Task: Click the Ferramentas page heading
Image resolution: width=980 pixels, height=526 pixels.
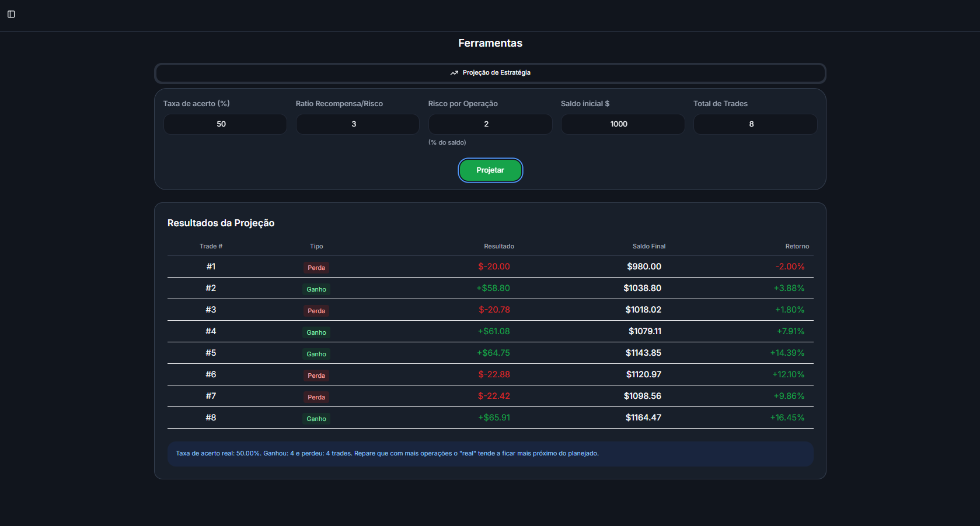Action: 490,43
